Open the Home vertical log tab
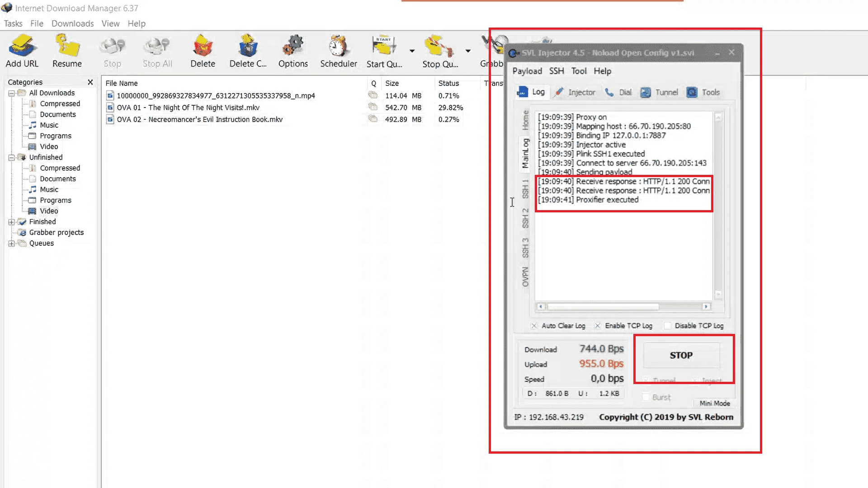The width and height of the screenshot is (868, 488). click(x=525, y=120)
